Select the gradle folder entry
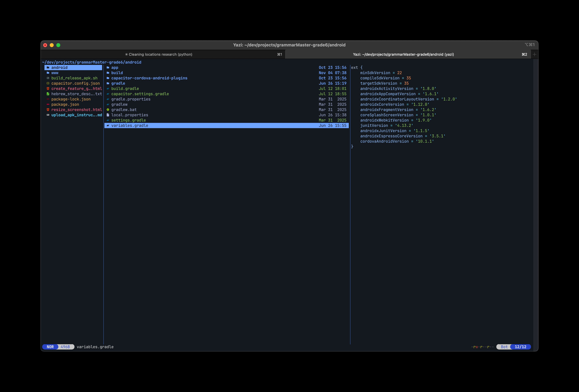The height and width of the screenshot is (392, 579). 118,84
